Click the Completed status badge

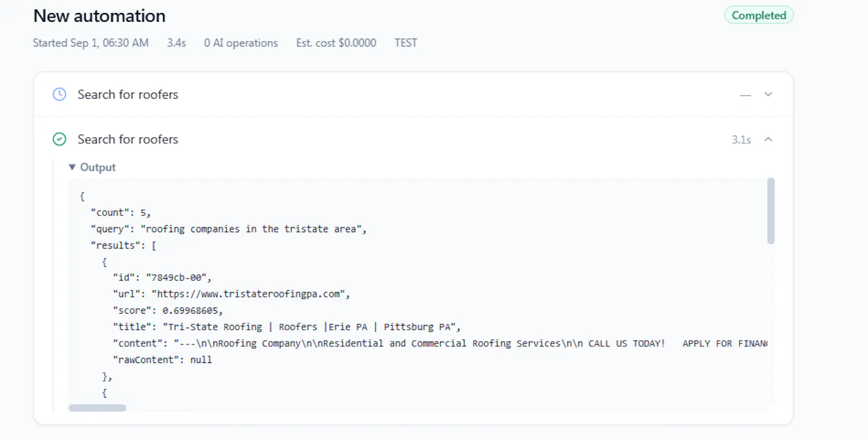point(759,15)
